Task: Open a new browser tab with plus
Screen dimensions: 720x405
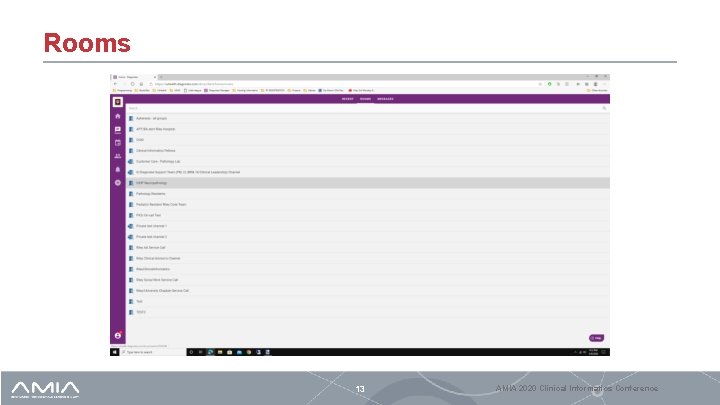Action: pos(161,77)
